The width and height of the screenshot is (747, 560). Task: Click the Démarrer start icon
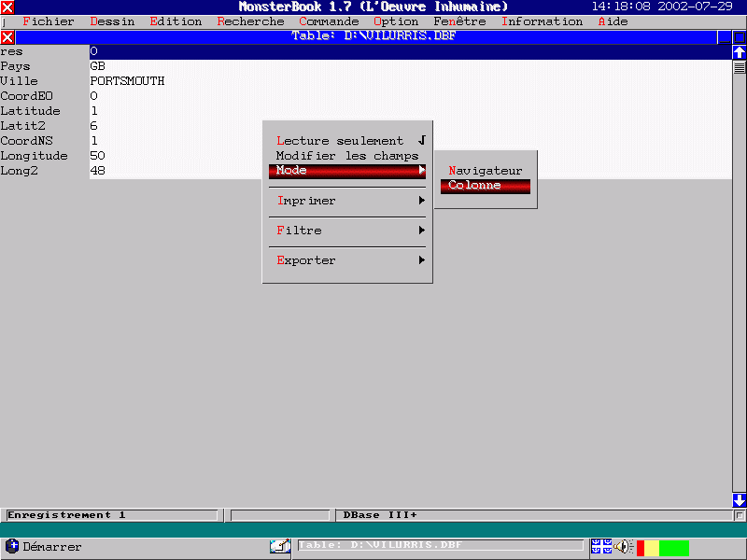pos(13,546)
